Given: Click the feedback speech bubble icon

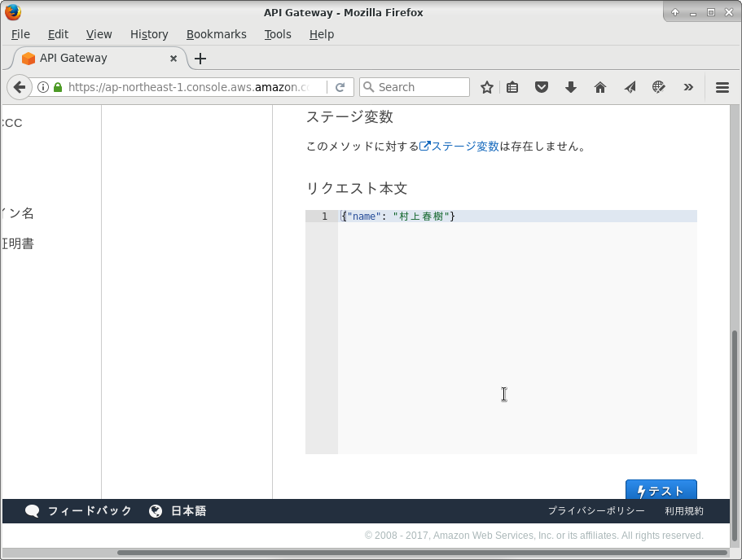Looking at the screenshot, I should (33, 511).
